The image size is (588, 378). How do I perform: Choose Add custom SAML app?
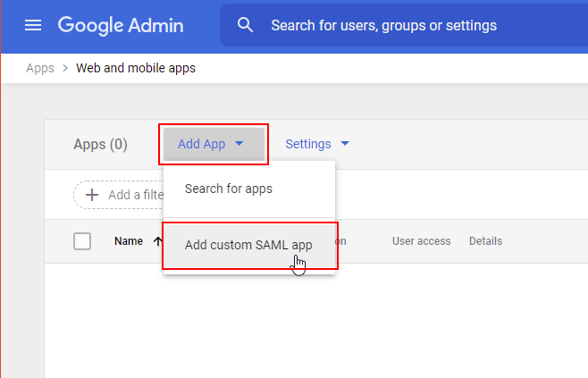249,245
